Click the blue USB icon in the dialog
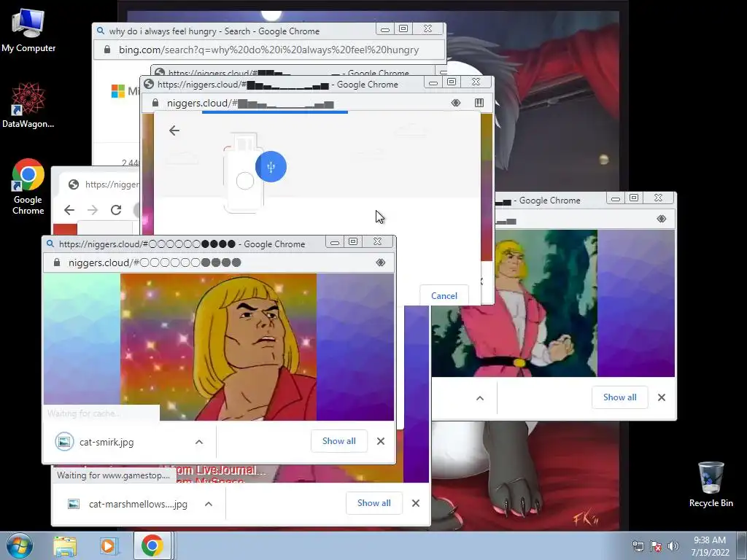Image resolution: width=747 pixels, height=560 pixels. click(x=271, y=167)
